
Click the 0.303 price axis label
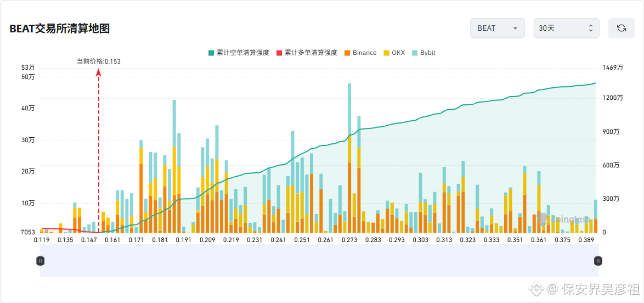click(421, 240)
